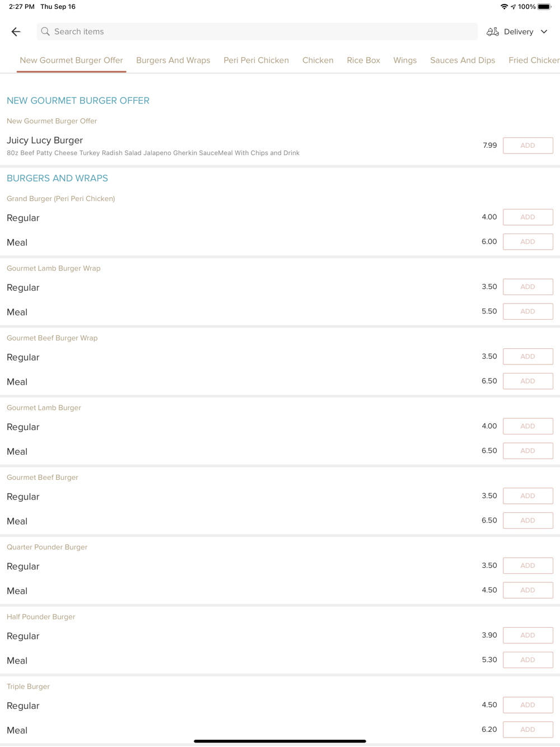Add Grand Burger Regular for 4.00

[x=528, y=217]
